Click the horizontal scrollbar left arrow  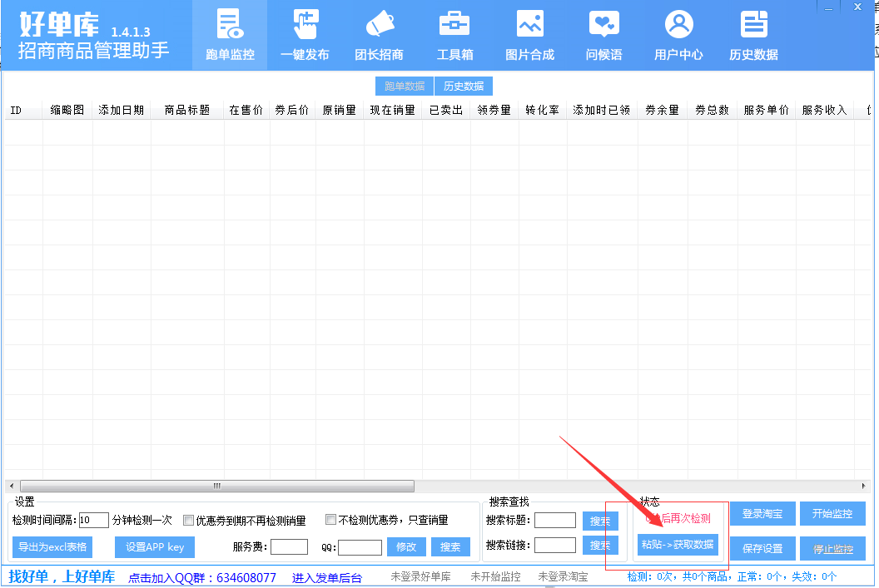pos(12,486)
